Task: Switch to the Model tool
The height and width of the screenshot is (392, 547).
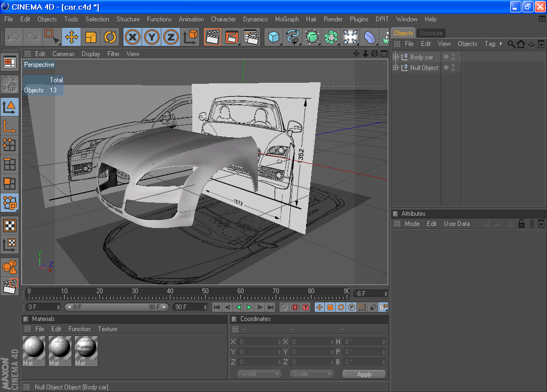Action: coord(10,107)
